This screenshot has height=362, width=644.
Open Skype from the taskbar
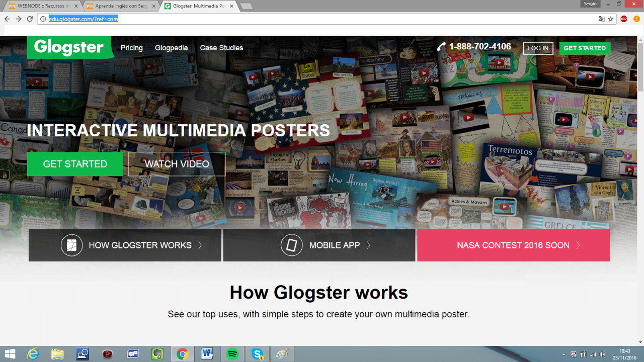pyautogui.click(x=258, y=354)
